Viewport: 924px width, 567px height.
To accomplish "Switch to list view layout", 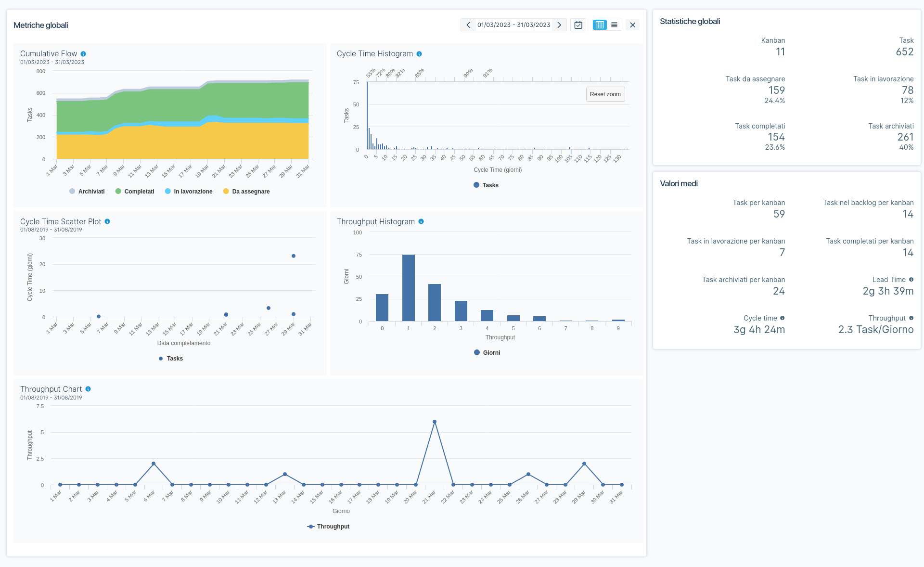I will (614, 25).
